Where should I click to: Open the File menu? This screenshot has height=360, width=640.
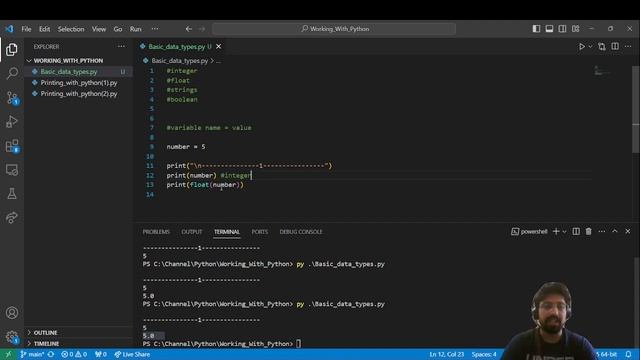coord(26,29)
